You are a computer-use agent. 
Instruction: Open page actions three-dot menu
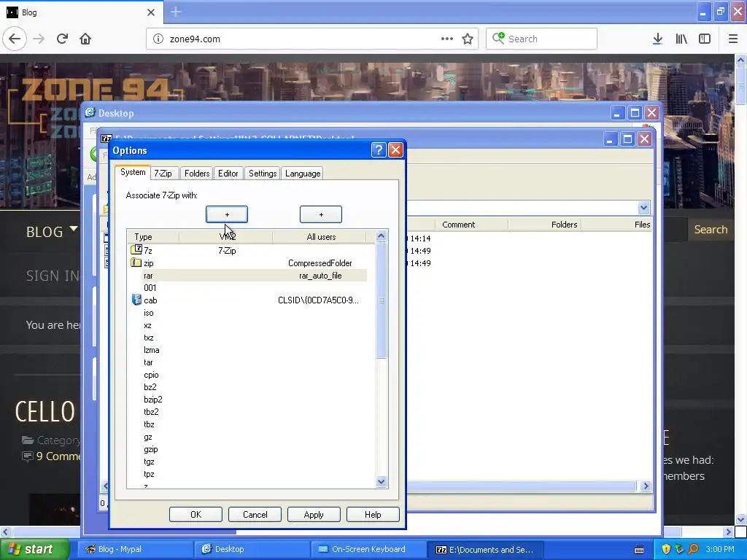(447, 39)
